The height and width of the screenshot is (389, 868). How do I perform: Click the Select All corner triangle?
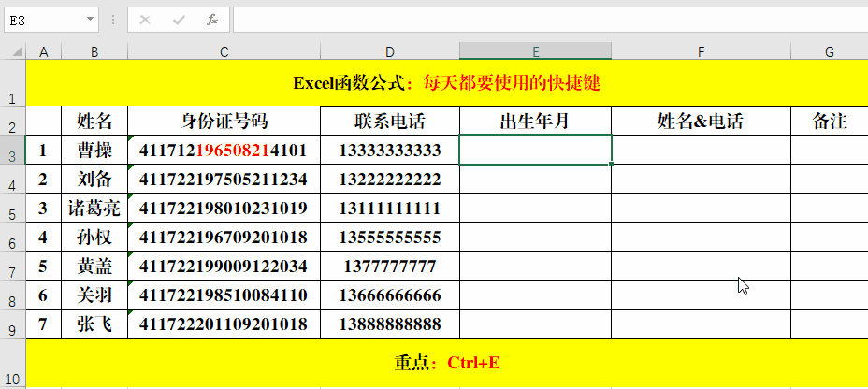pyautogui.click(x=17, y=52)
